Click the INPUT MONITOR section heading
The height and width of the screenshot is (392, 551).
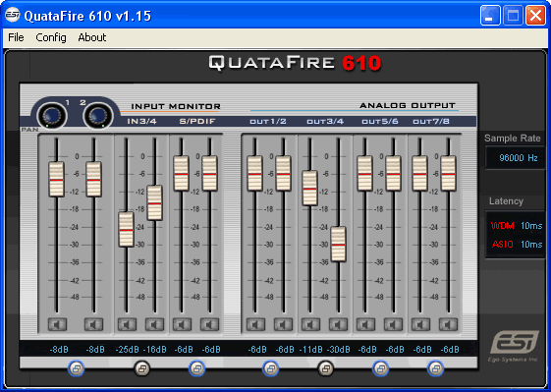coord(176,106)
